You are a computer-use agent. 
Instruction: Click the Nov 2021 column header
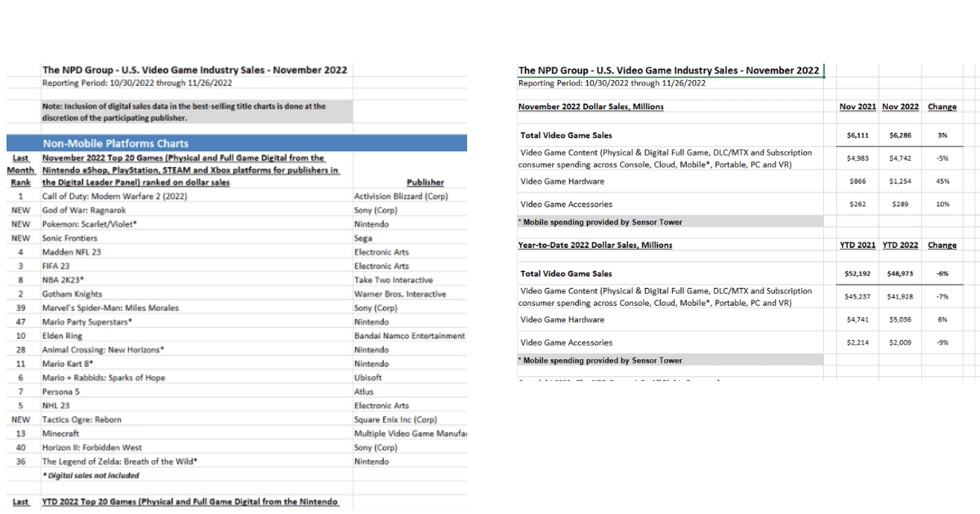click(x=857, y=107)
